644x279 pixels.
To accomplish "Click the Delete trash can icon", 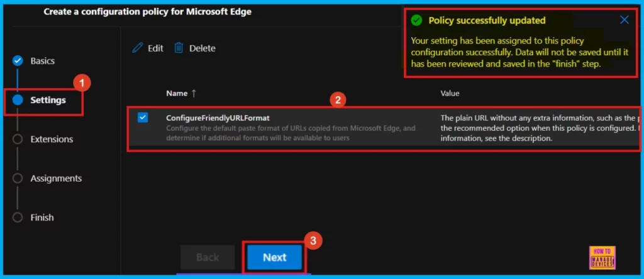I will click(179, 48).
